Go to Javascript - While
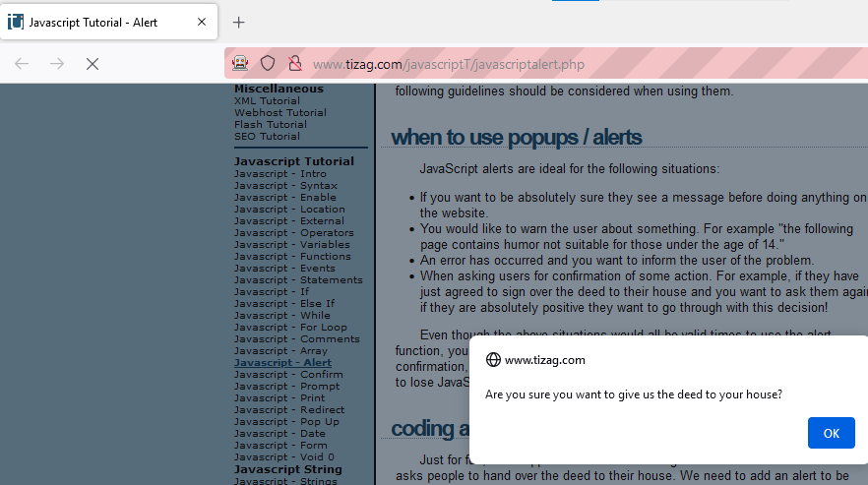Image resolution: width=868 pixels, height=485 pixels. click(282, 315)
